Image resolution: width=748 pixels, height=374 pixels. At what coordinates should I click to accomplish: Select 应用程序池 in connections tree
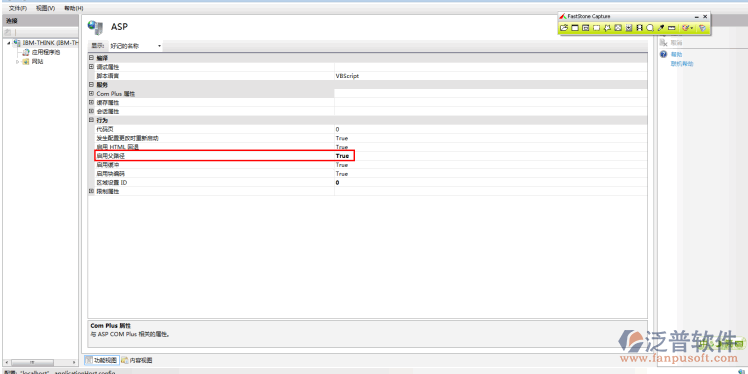coord(46,52)
